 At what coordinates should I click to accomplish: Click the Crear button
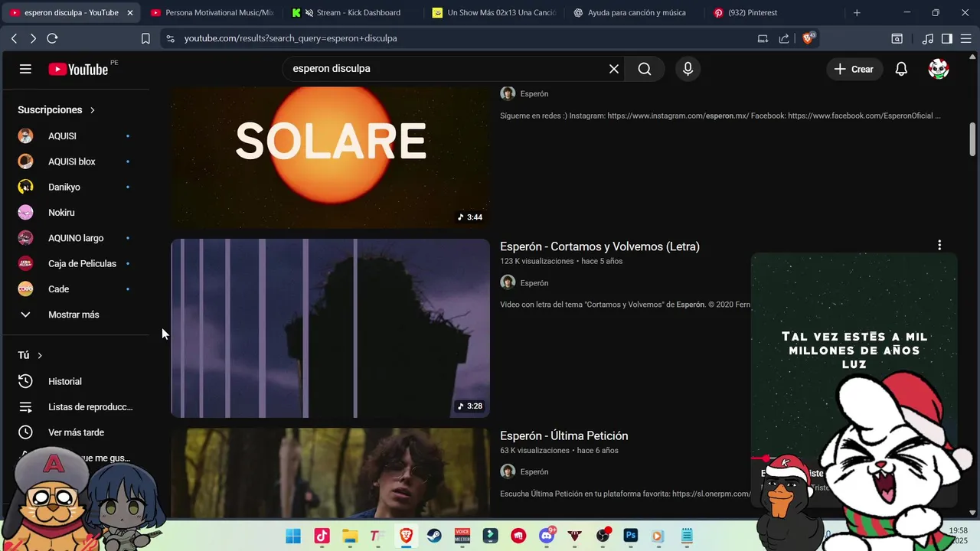coord(854,69)
